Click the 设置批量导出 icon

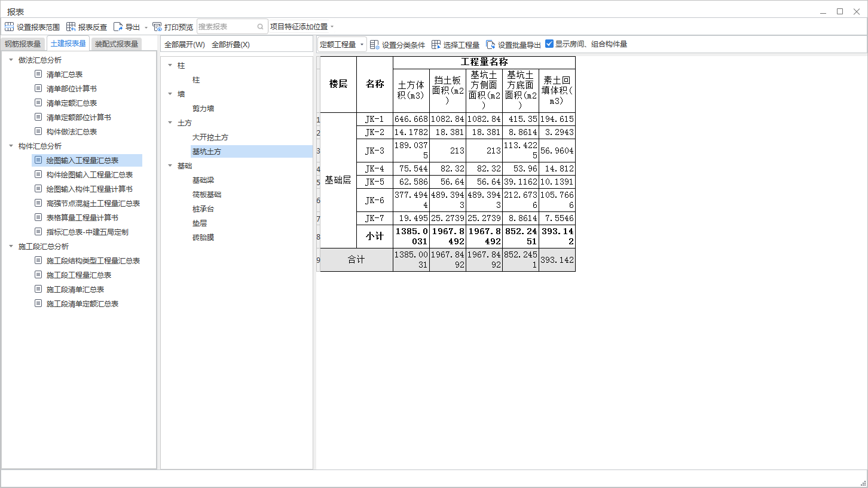point(490,45)
